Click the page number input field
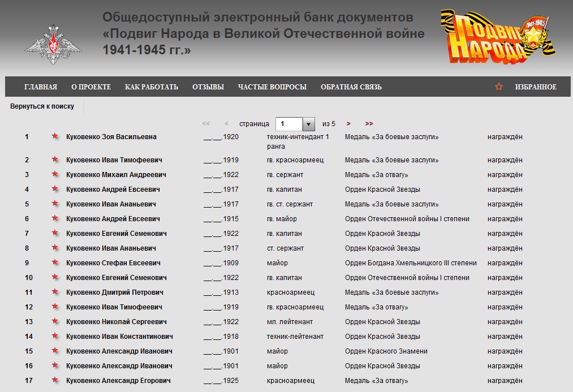573x392 pixels. pyautogui.click(x=289, y=124)
